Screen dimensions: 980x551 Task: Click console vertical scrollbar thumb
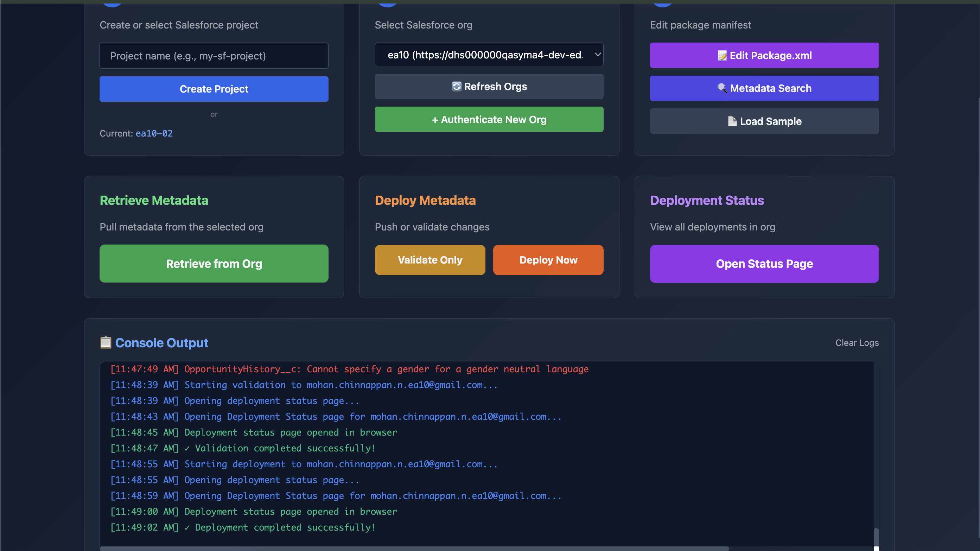point(876,537)
